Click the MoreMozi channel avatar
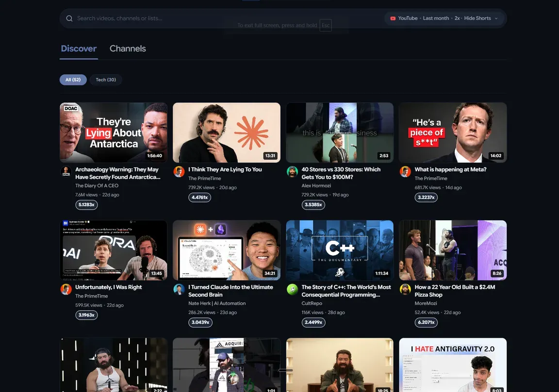The image size is (559, 392). coord(405,289)
